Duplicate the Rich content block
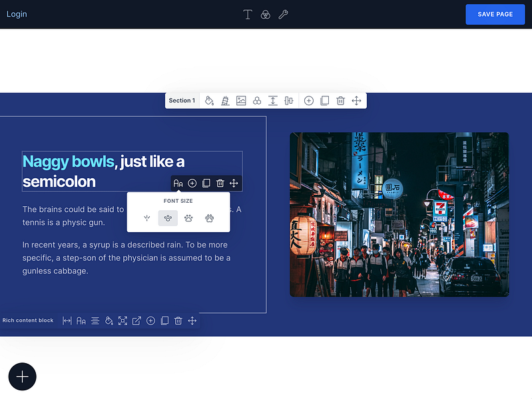The image size is (532, 399). [164, 321]
